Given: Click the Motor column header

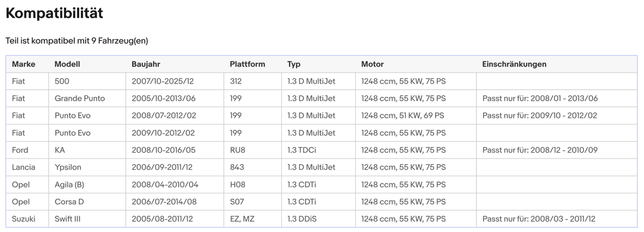Looking at the screenshot, I should point(372,64).
